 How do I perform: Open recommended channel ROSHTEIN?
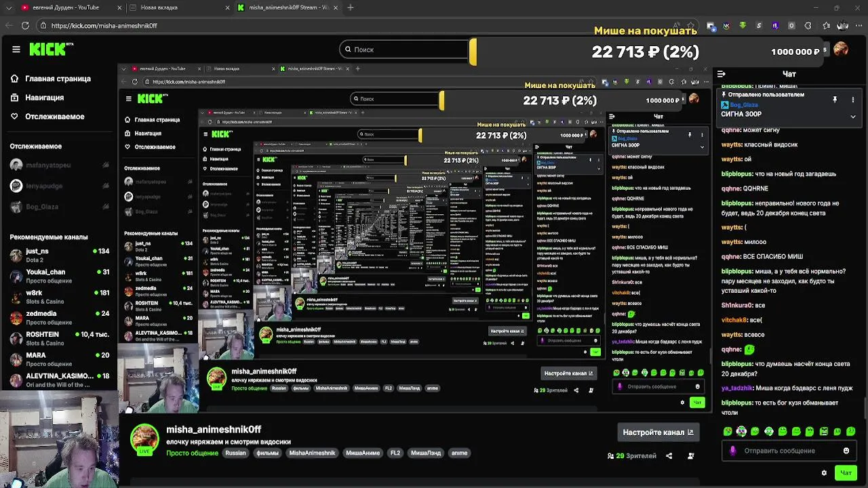pyautogui.click(x=59, y=338)
